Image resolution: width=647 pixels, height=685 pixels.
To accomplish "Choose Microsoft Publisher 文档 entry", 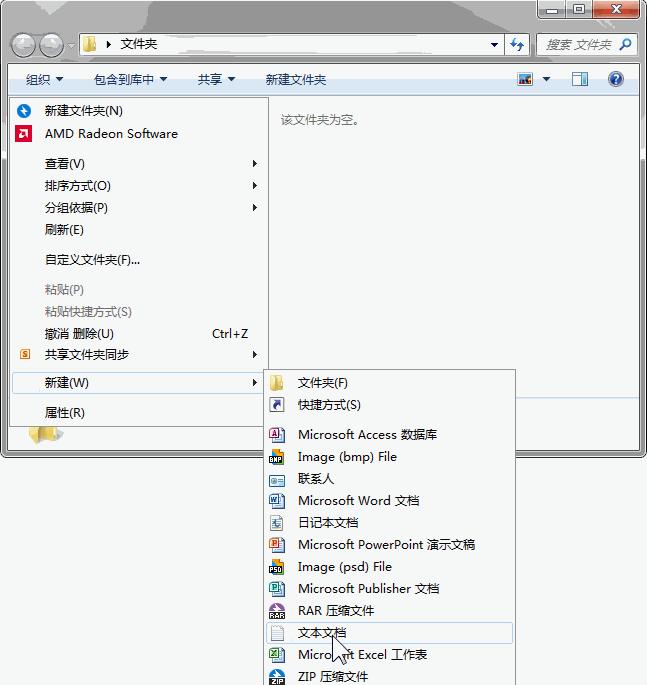I will tap(390, 589).
